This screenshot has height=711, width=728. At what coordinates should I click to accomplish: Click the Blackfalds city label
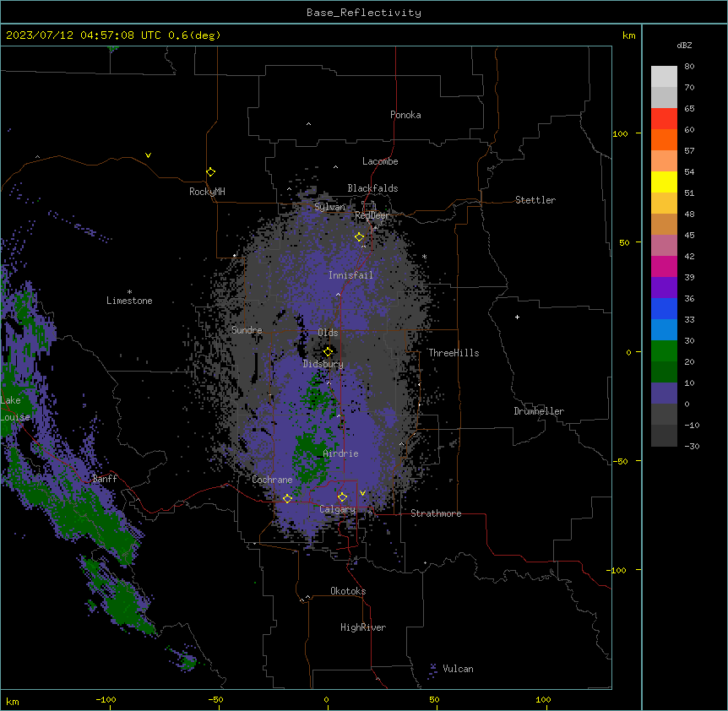point(372,188)
